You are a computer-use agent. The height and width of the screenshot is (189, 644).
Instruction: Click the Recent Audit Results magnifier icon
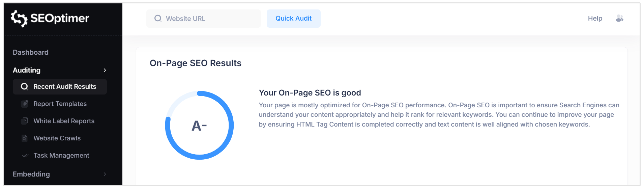coord(24,87)
